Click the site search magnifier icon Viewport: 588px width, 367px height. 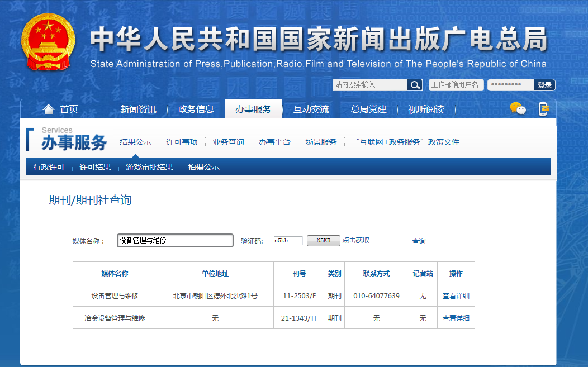[415, 85]
